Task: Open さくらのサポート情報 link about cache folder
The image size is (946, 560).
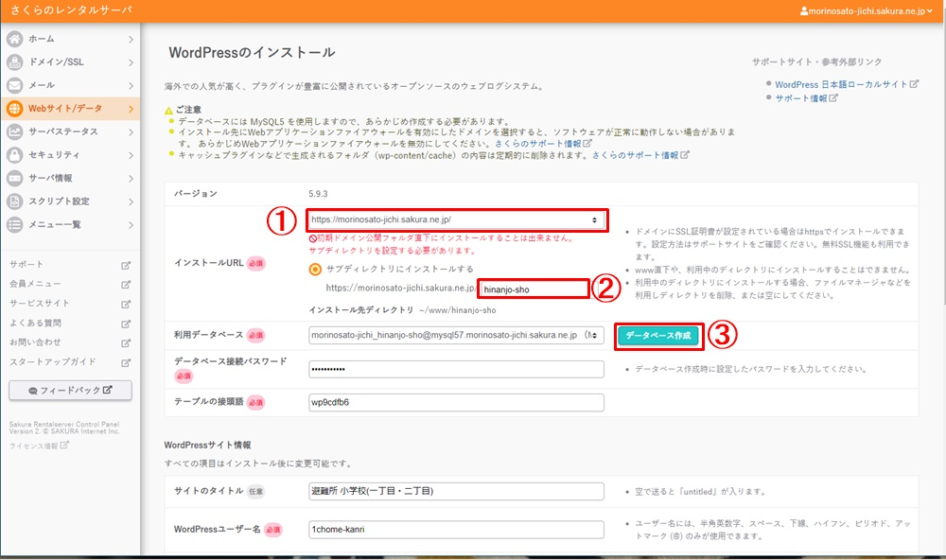Action: (x=636, y=155)
